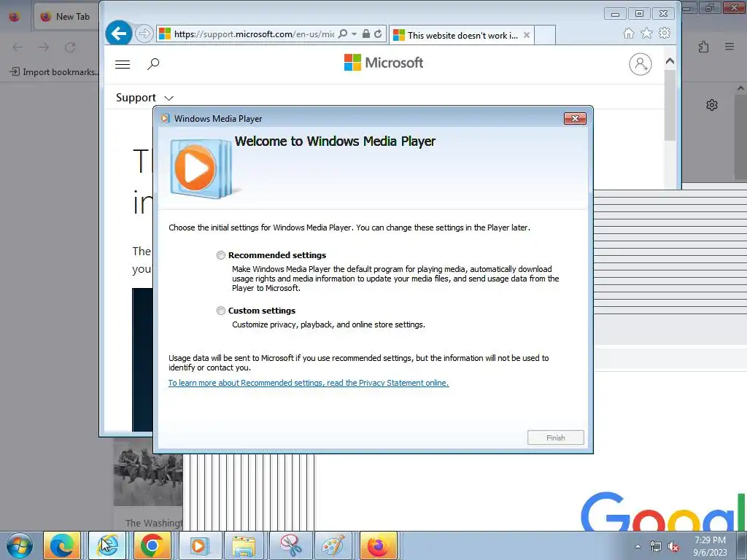Close the Windows Media Player dialog

[575, 119]
